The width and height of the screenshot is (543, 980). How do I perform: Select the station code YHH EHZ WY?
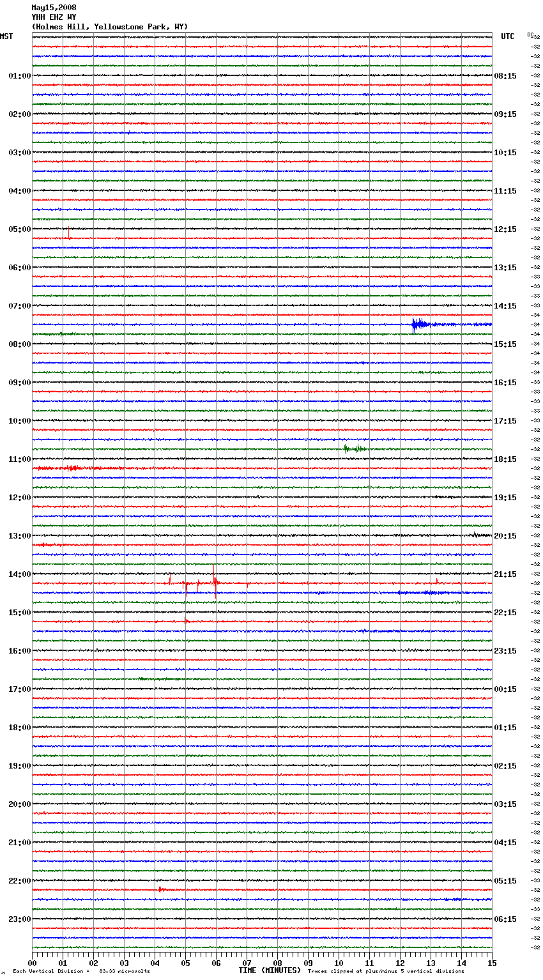[54, 17]
